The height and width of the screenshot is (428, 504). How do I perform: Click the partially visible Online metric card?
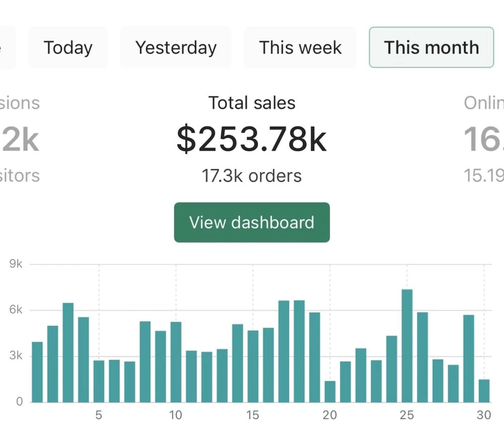click(x=484, y=139)
